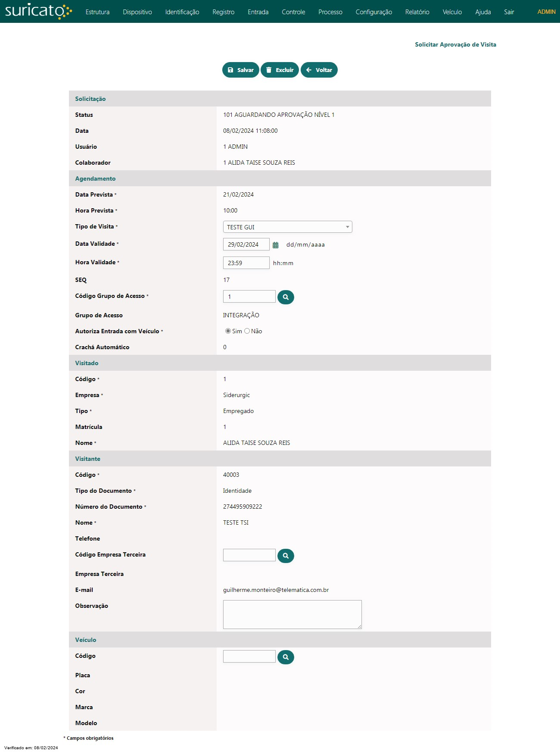This screenshot has width=560, height=754.
Task: Open the Relatório menu
Action: pos(417,12)
